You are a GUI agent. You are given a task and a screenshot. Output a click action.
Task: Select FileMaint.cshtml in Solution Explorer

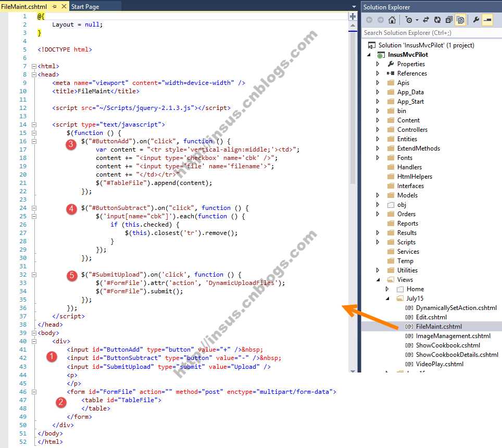(438, 327)
